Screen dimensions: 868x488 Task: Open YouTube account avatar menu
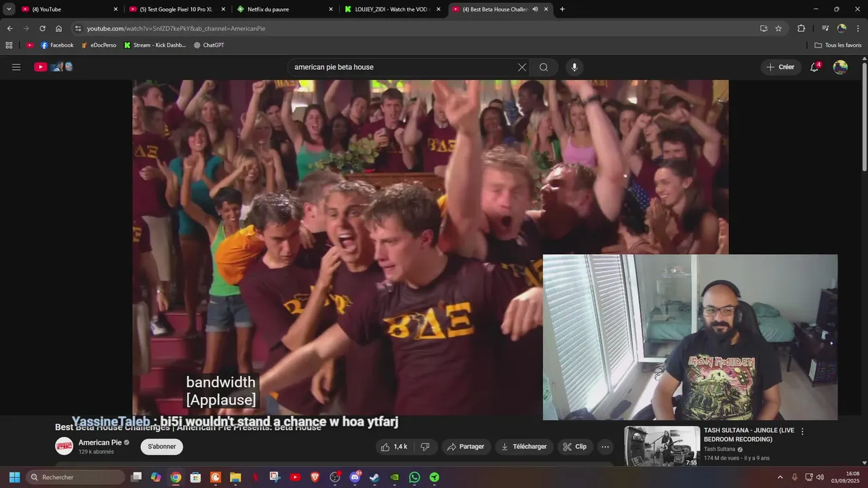[840, 67]
